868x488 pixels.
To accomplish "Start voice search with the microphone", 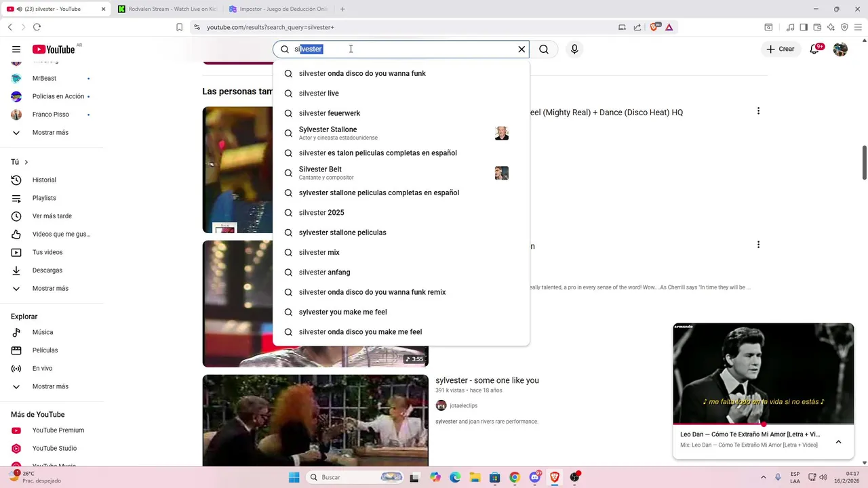I will 574,49.
